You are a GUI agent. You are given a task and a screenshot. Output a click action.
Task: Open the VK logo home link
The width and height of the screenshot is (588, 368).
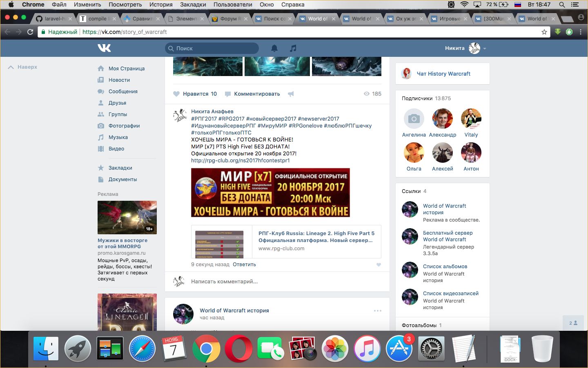click(x=104, y=48)
